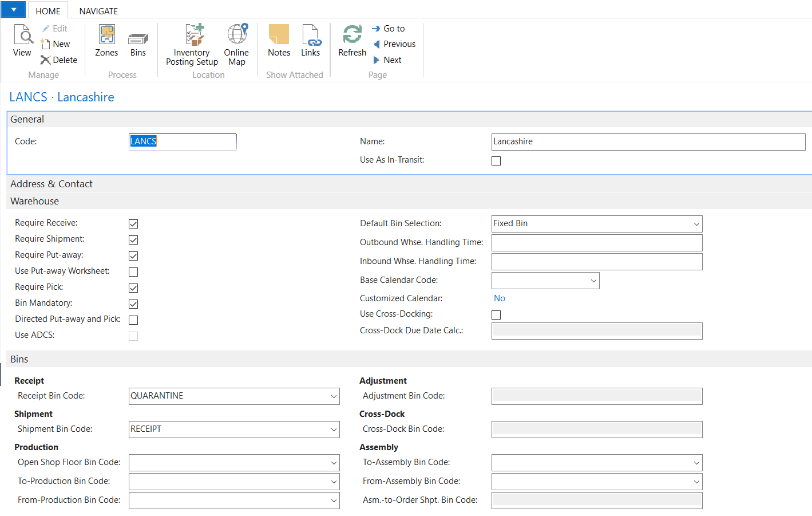The width and height of the screenshot is (812, 516).
Task: Open the Base Calendar Code dropdown
Action: pos(593,281)
